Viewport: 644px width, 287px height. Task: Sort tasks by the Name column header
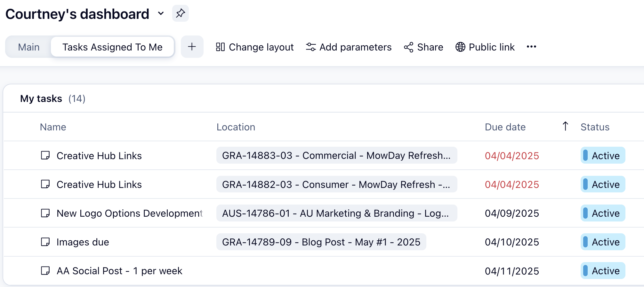pyautogui.click(x=53, y=127)
